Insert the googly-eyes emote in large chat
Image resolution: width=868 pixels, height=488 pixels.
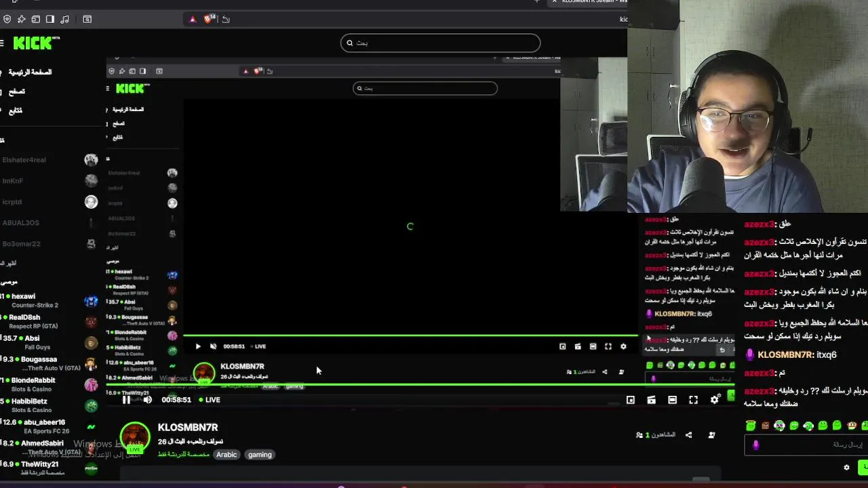click(779, 426)
